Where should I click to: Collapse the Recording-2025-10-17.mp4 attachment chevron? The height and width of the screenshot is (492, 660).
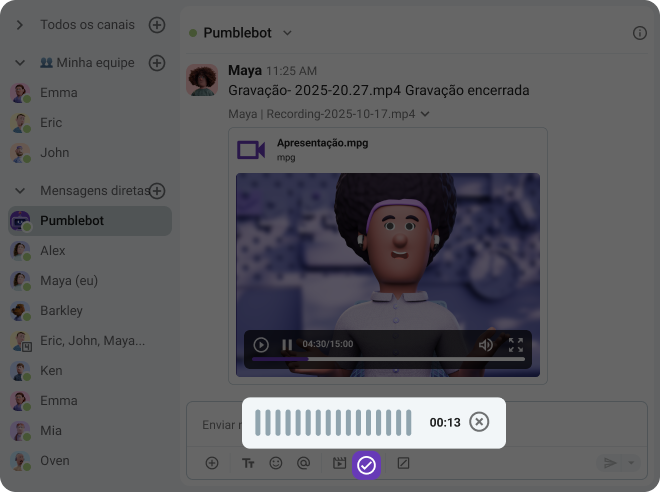pos(425,114)
